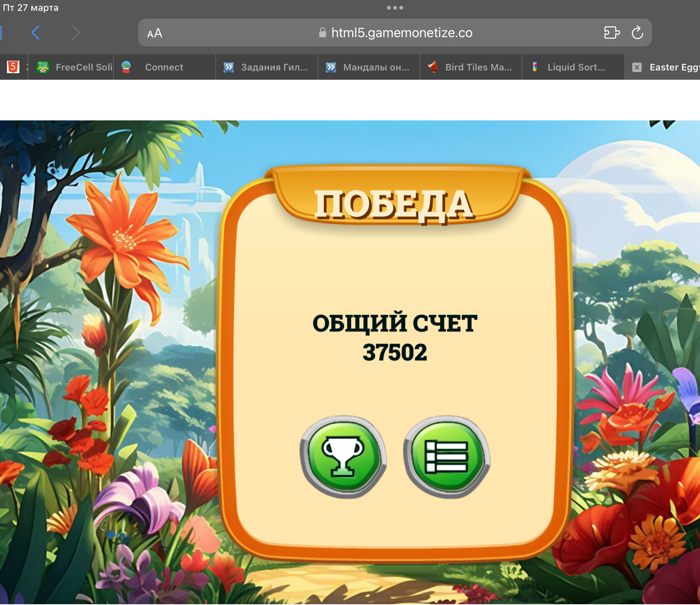Image resolution: width=700 pixels, height=605 pixels.
Task: Click the total score 37502 text
Action: pos(395,352)
